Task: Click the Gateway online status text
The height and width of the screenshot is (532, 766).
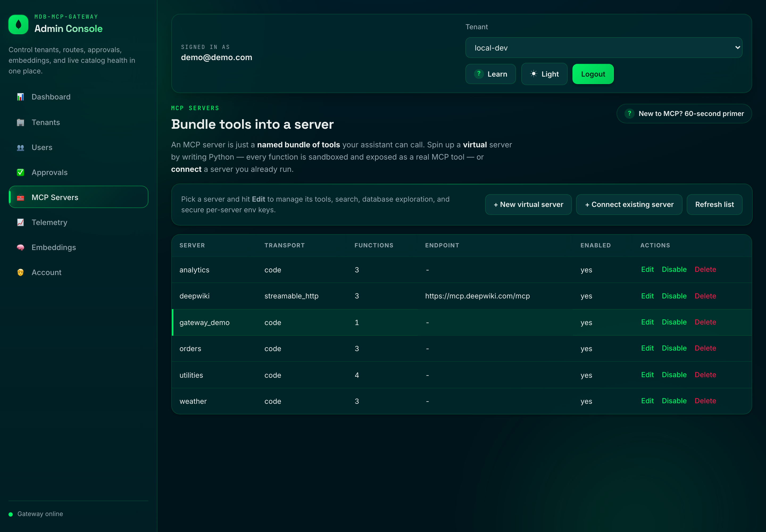Action: 40,514
